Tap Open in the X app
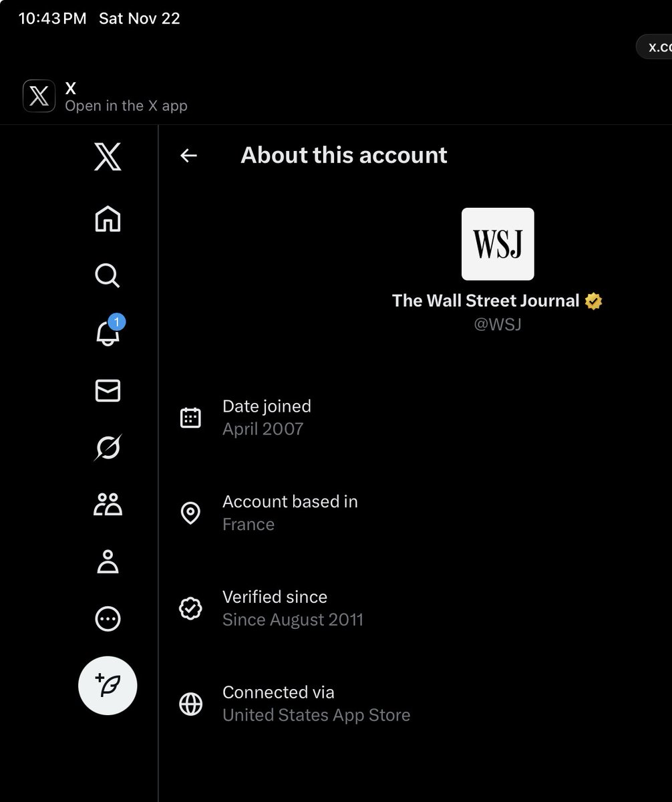Viewport: 672px width, 802px height. [126, 106]
